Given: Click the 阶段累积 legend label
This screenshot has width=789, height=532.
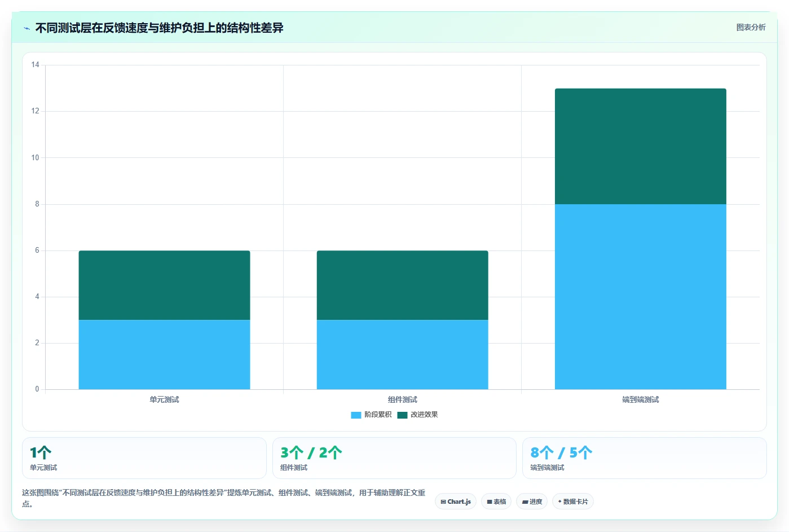Looking at the screenshot, I should tap(378, 415).
